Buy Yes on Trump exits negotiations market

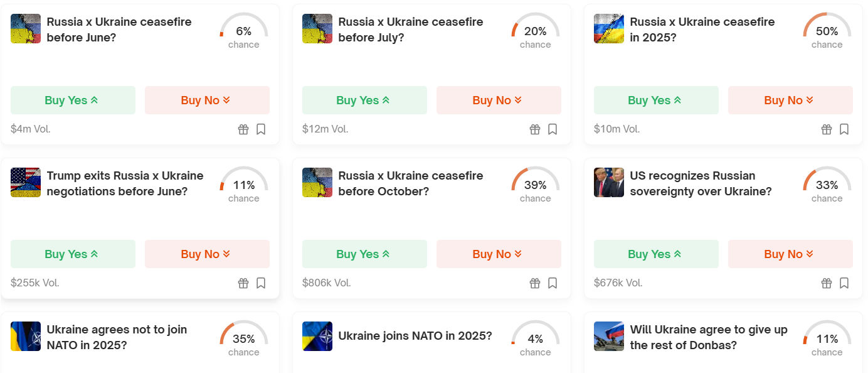(x=73, y=254)
